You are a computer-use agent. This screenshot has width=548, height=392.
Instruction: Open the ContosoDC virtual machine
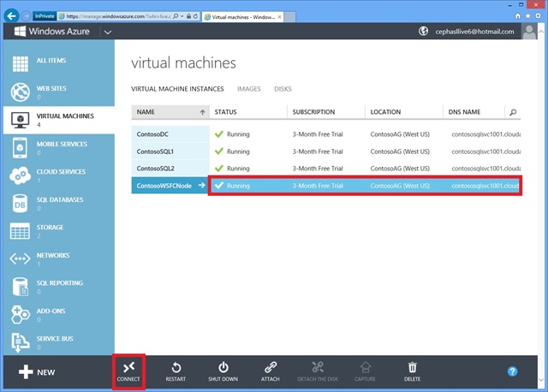[154, 134]
